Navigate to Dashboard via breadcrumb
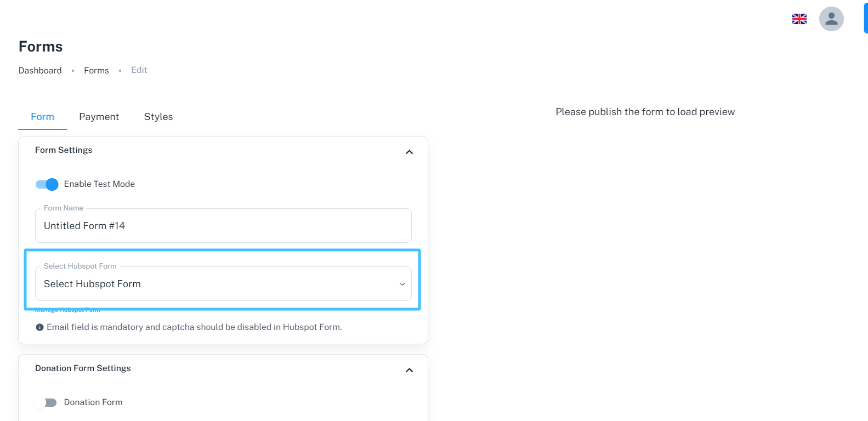This screenshot has height=421, width=868. click(x=40, y=70)
